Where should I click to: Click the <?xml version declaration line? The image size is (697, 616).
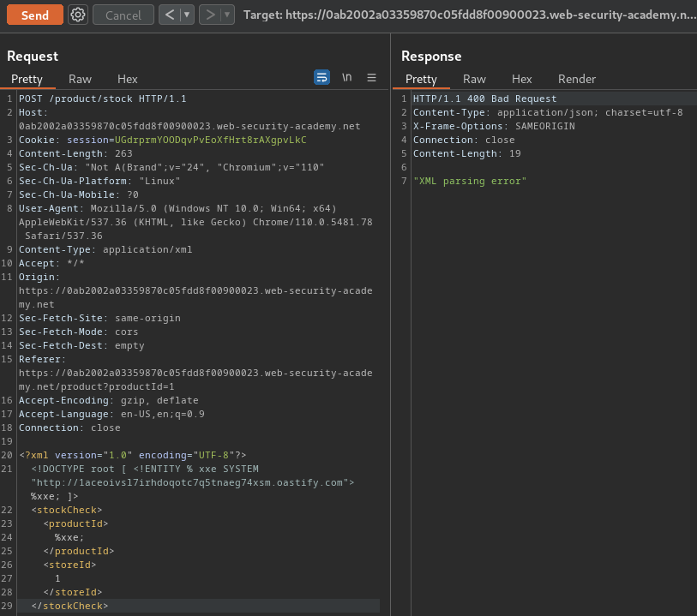[x=133, y=455]
